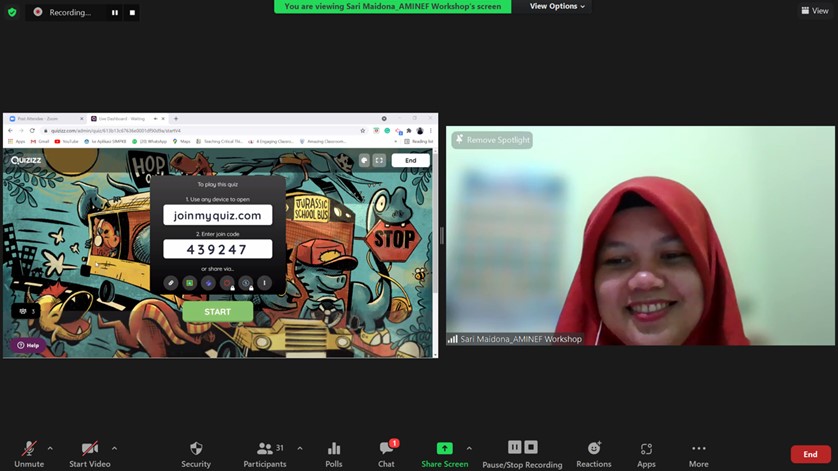Image resolution: width=838 pixels, height=471 pixels.
Task: Click the encryption shield icon in Zoom
Action: pos(12,12)
